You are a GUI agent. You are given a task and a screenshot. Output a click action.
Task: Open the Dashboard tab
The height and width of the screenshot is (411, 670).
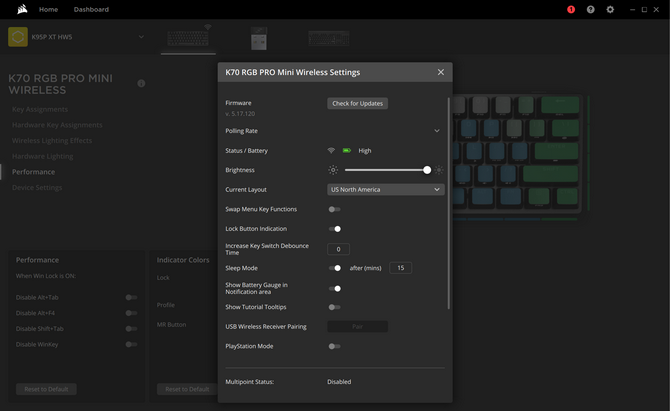coord(91,9)
